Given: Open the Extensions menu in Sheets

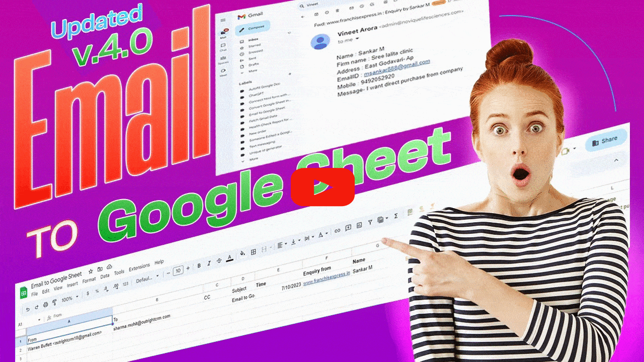Looking at the screenshot, I should [x=139, y=267].
